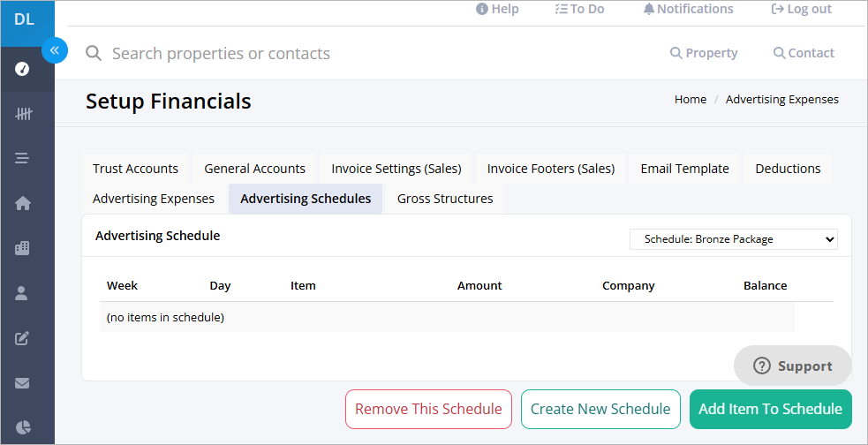Open the Deductions tab
The image size is (868, 445).
[x=788, y=169]
